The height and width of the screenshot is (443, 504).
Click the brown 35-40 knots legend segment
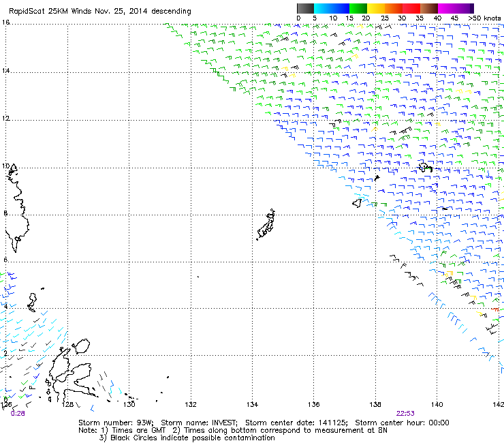click(429, 8)
